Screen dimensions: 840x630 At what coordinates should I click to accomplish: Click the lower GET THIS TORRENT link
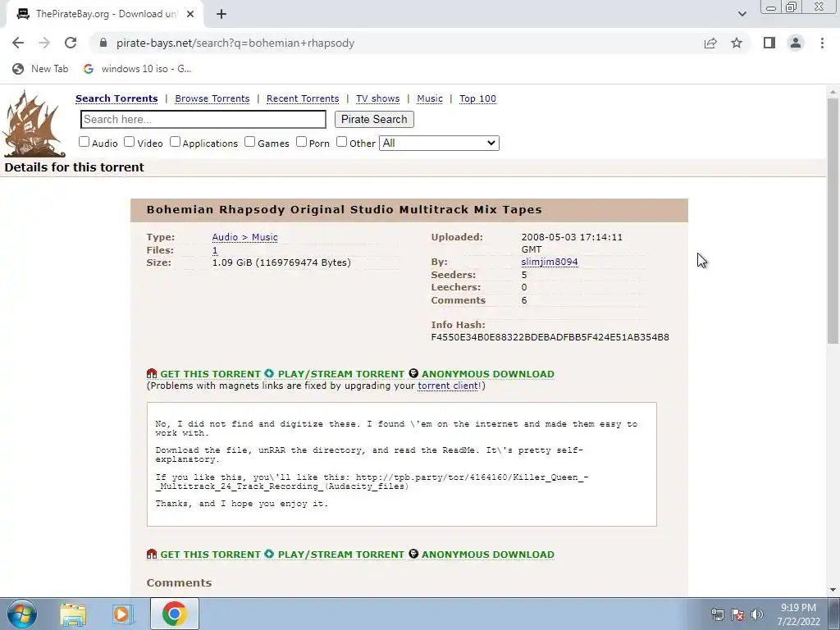(211, 555)
